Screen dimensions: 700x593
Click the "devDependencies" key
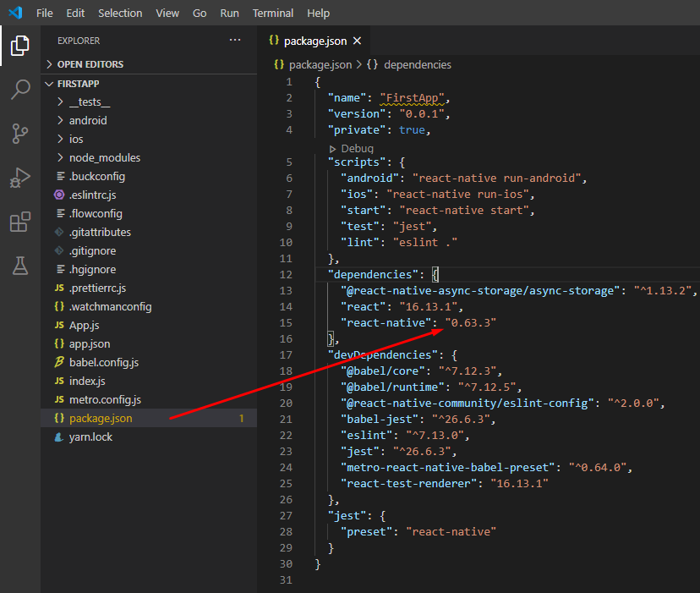(x=383, y=354)
